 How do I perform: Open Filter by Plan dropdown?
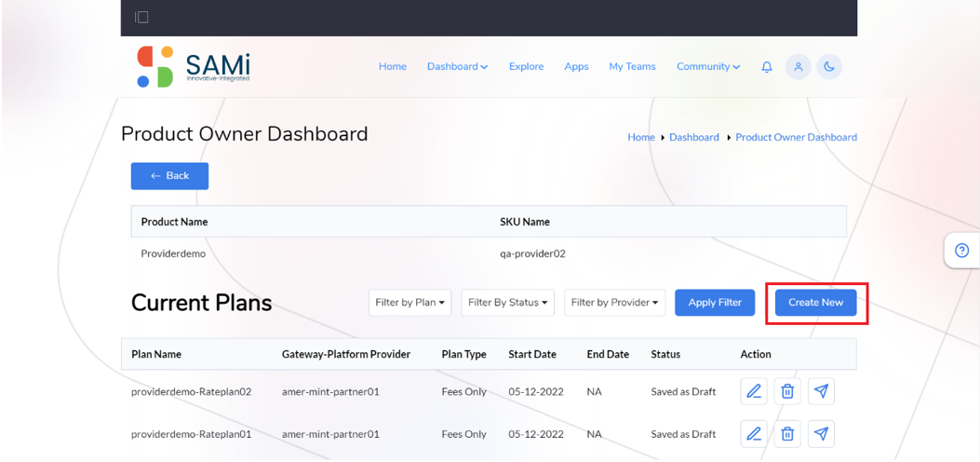pos(410,303)
